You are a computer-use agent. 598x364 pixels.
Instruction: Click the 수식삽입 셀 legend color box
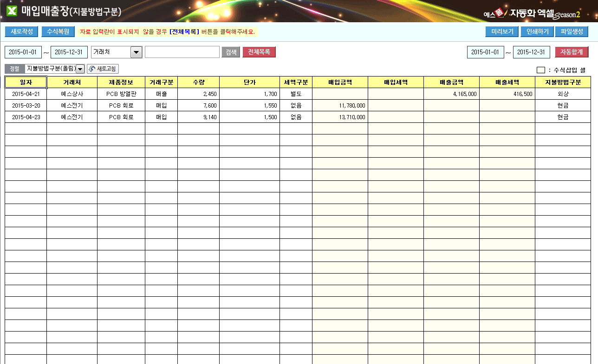(541, 70)
